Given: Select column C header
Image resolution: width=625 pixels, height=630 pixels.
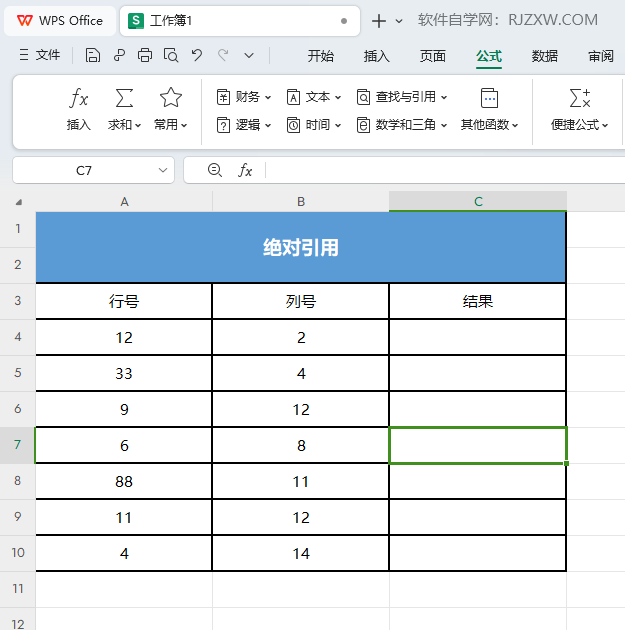Looking at the screenshot, I should pos(478,201).
